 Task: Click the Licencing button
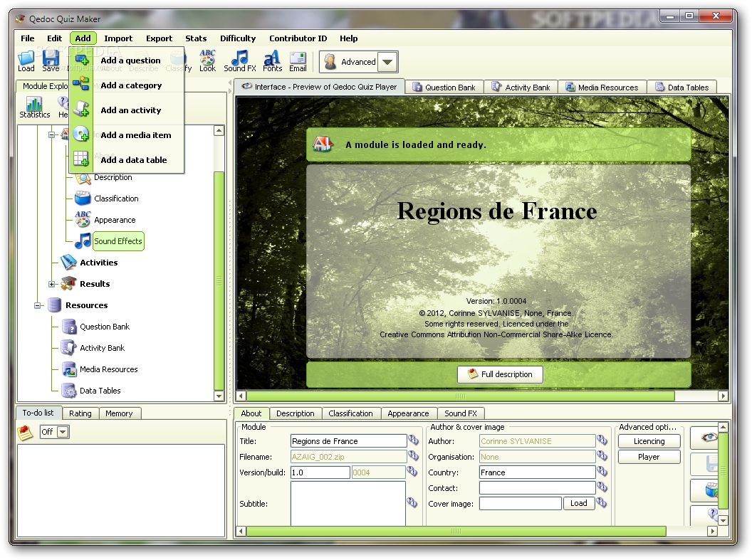649,440
